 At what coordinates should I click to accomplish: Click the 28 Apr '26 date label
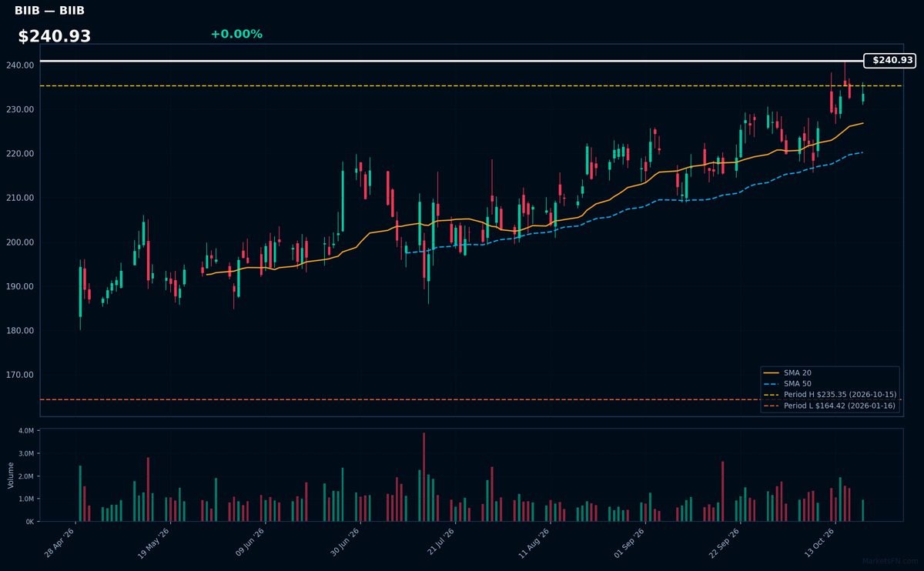click(x=60, y=543)
